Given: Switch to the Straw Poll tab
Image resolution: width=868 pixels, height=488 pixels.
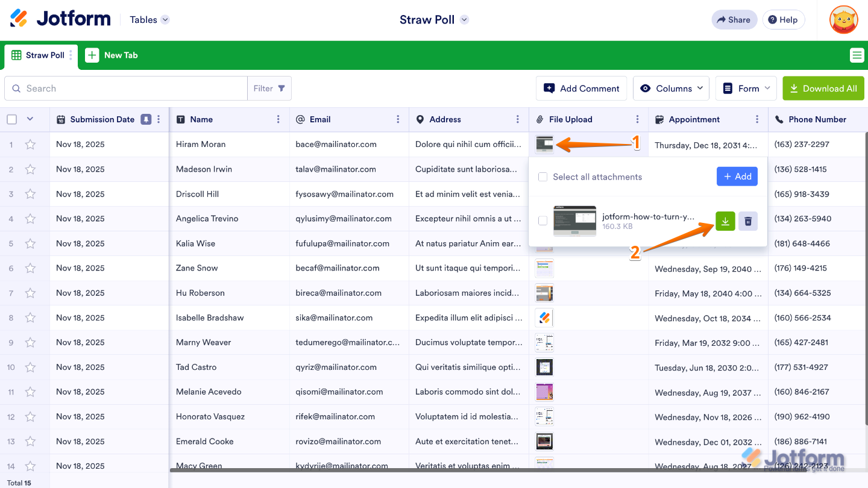Looking at the screenshot, I should (x=45, y=55).
